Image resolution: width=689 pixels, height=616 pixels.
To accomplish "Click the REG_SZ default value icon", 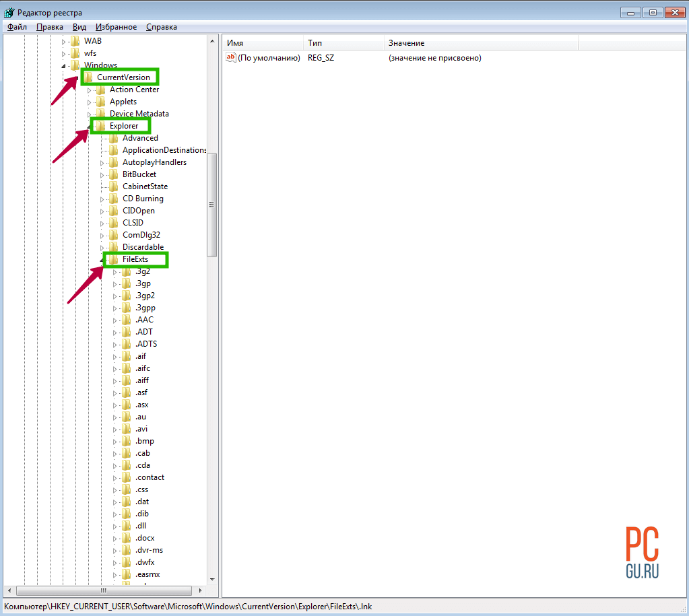I will pyautogui.click(x=231, y=58).
